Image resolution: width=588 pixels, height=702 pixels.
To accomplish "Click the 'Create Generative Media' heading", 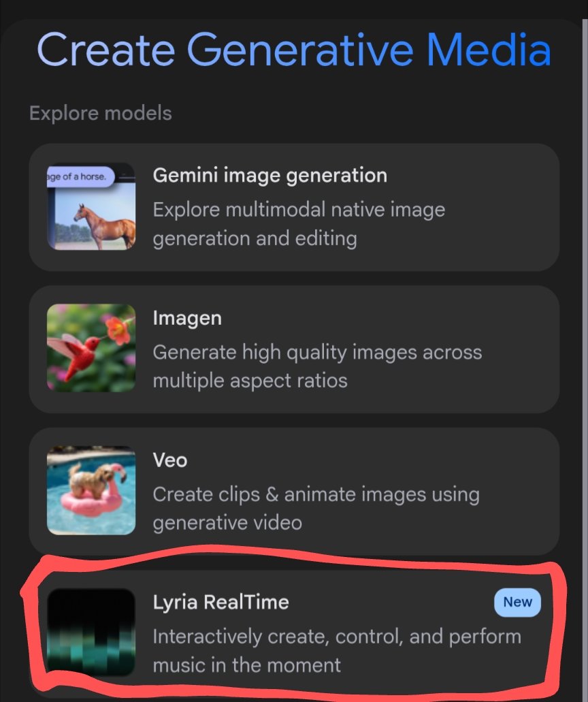I will click(293, 50).
